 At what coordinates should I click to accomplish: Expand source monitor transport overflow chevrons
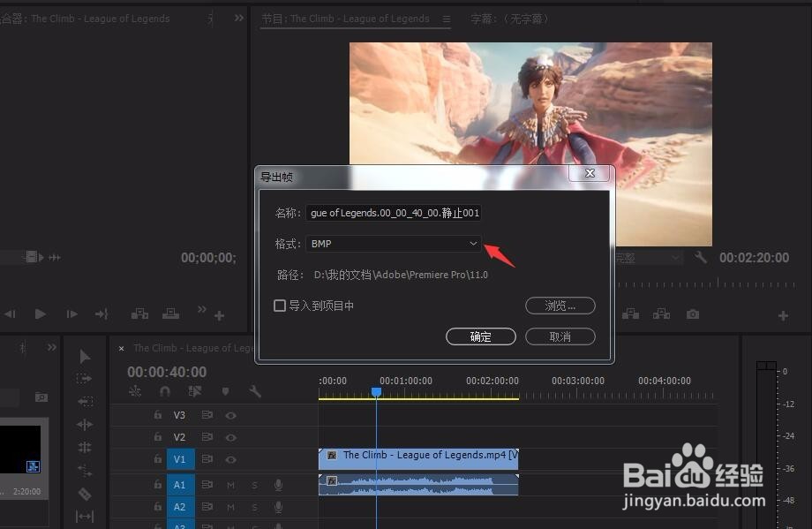click(202, 309)
